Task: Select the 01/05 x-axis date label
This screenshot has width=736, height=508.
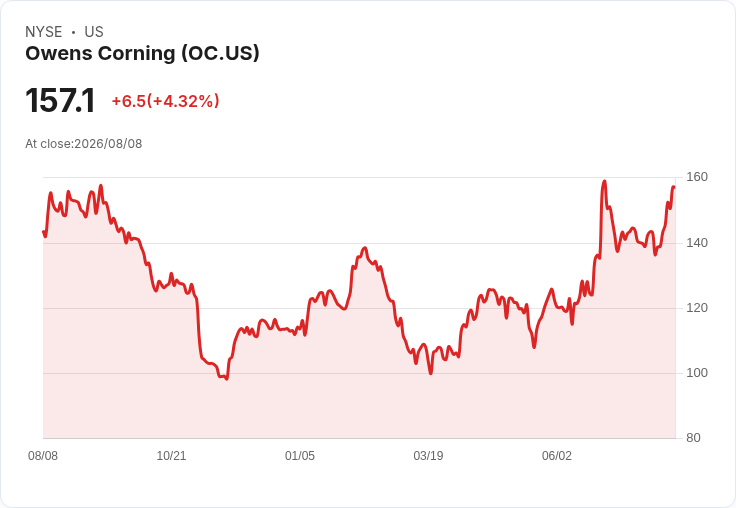Action: pyautogui.click(x=299, y=455)
